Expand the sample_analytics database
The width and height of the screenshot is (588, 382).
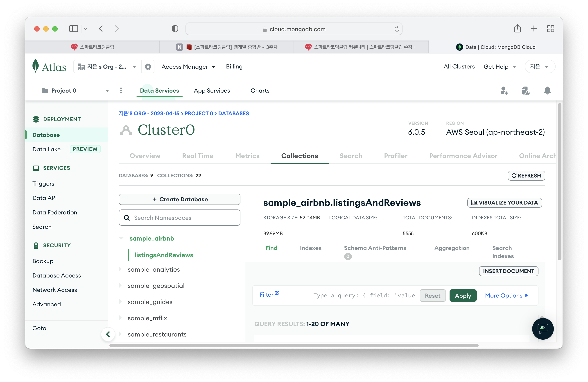click(x=120, y=269)
